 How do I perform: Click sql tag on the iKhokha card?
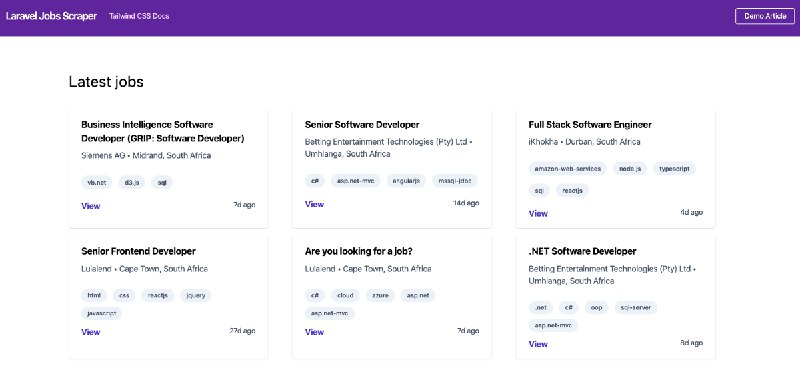coord(539,190)
